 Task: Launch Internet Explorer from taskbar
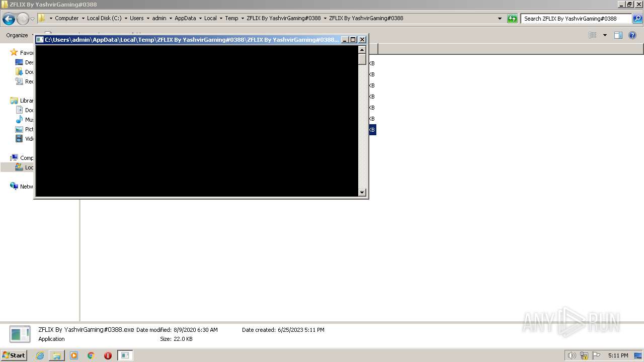pos(40,355)
